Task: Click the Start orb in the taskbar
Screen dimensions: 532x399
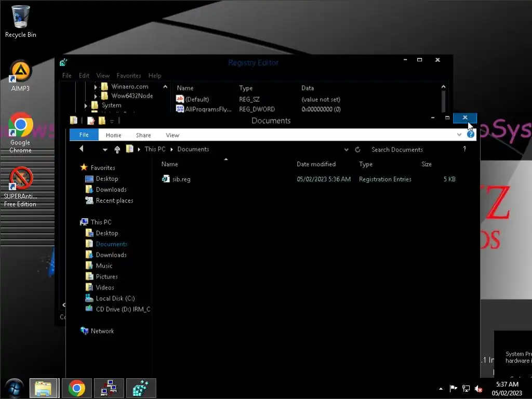Action: [x=14, y=388]
